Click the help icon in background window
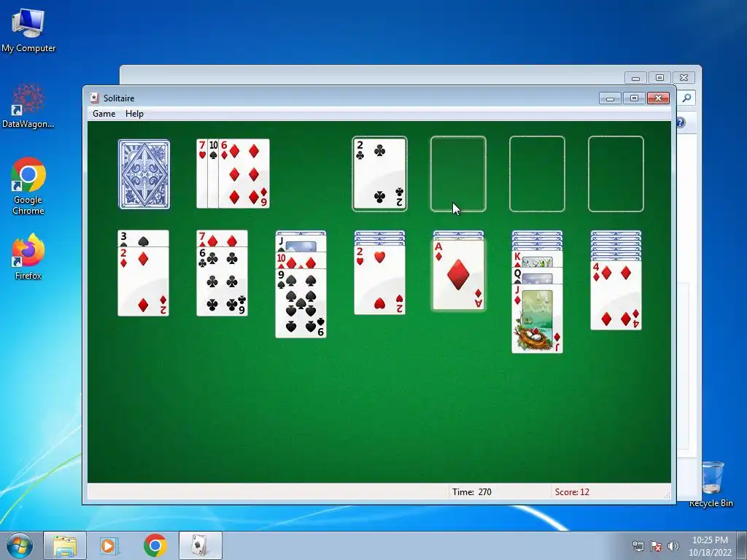This screenshot has height=560, width=747. 681,122
